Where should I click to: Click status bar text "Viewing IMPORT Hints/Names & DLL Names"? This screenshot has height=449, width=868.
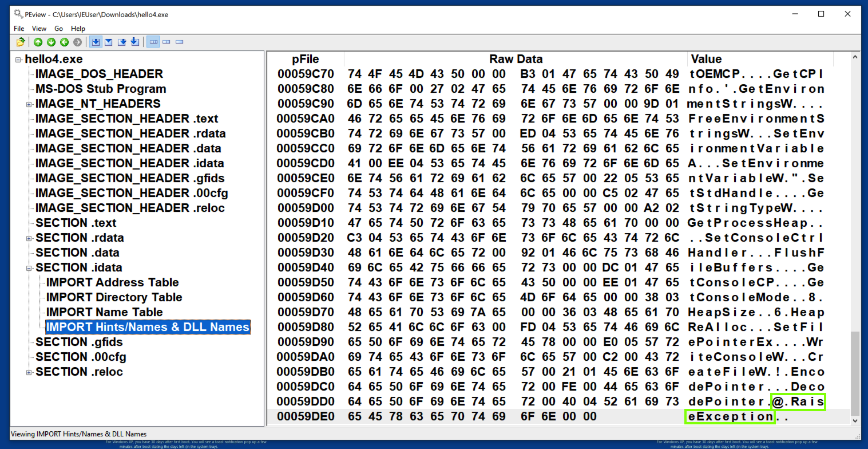coord(79,434)
